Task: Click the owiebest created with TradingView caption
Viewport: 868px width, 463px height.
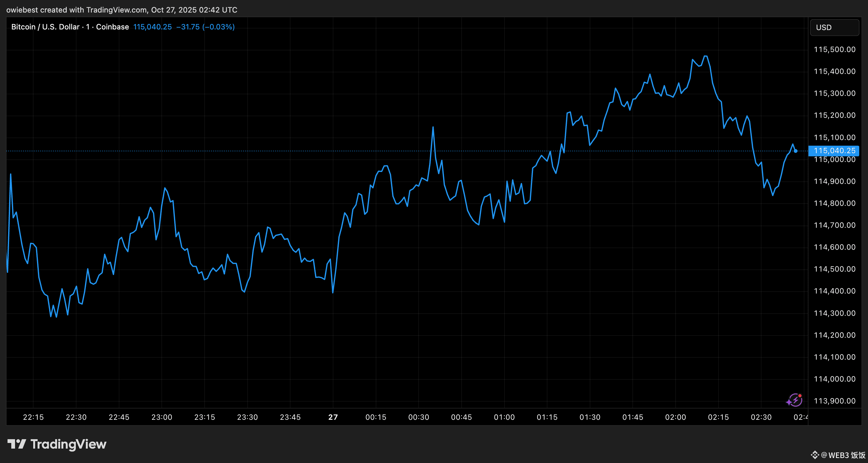Action: tap(122, 10)
